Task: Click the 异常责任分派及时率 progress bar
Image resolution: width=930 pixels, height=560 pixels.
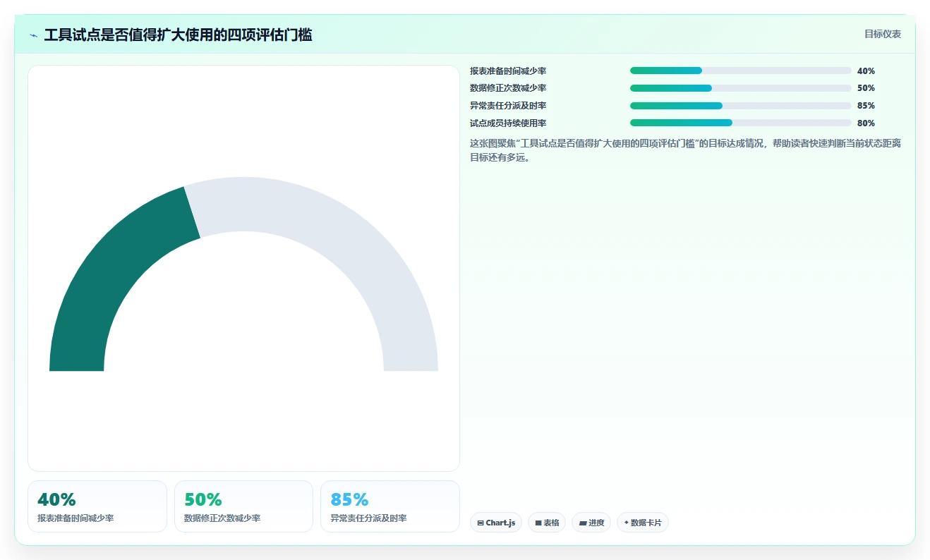Action: coord(740,106)
